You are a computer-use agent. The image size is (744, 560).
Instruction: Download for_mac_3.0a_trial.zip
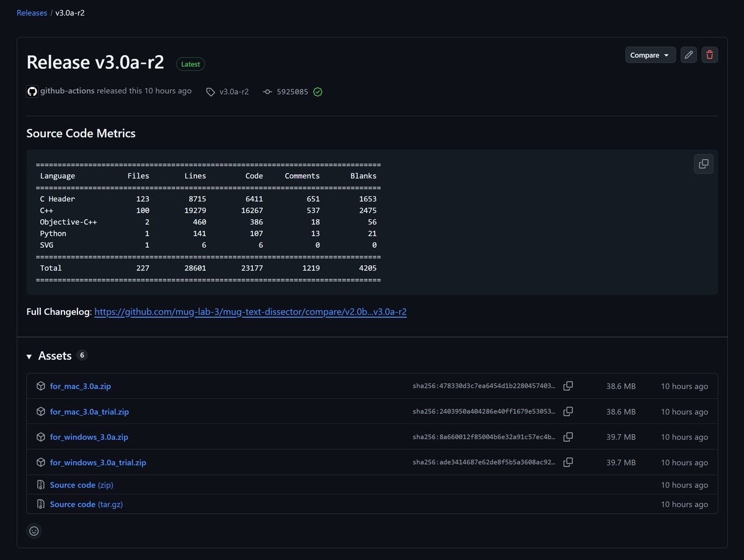pyautogui.click(x=89, y=411)
